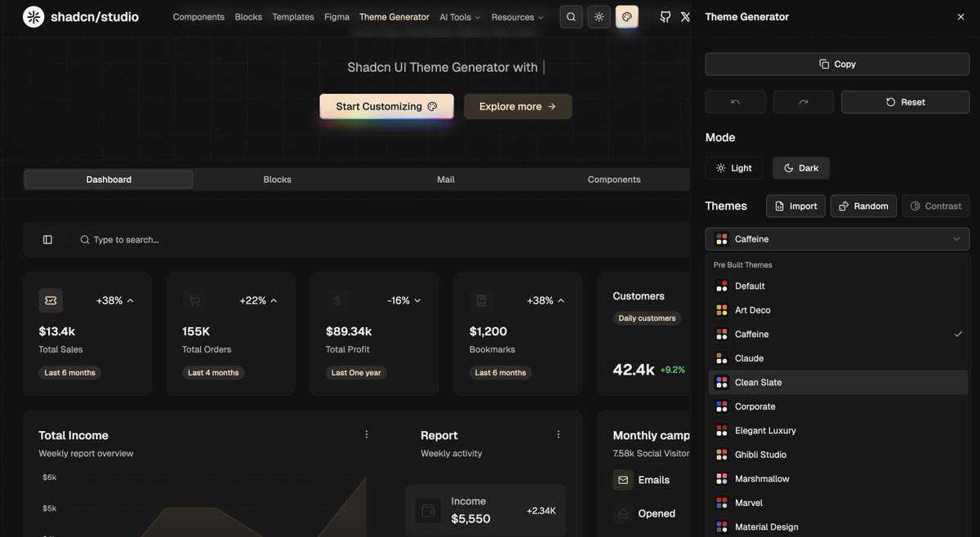
Task: Click the Total Sales ticket icon
Action: (51, 300)
